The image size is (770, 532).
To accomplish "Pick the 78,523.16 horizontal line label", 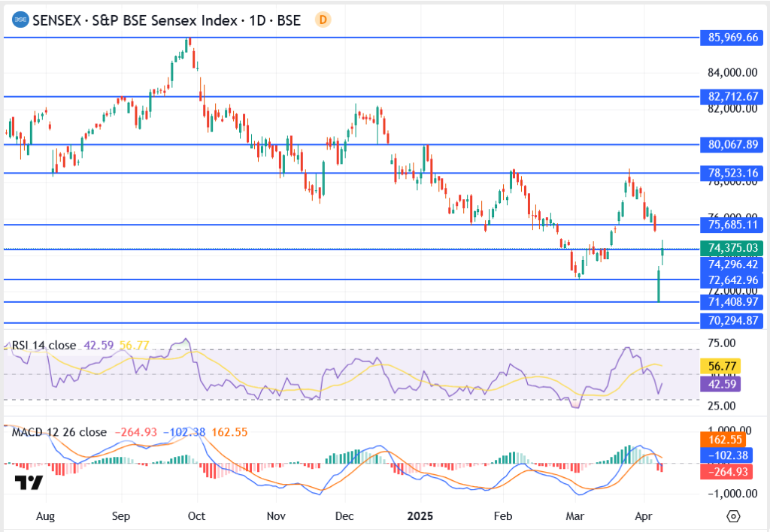I will pyautogui.click(x=732, y=173).
